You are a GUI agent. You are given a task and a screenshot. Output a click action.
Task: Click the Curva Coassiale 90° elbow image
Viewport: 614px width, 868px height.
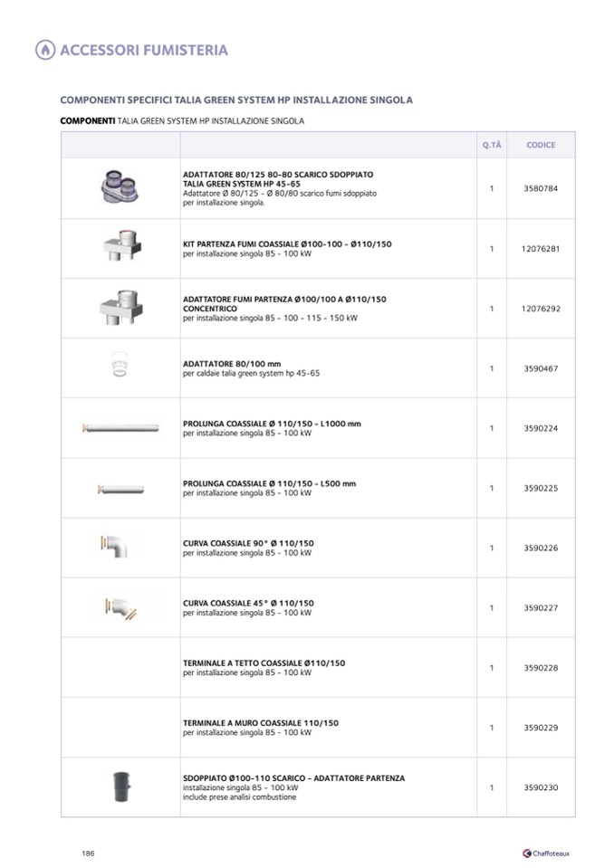(119, 546)
